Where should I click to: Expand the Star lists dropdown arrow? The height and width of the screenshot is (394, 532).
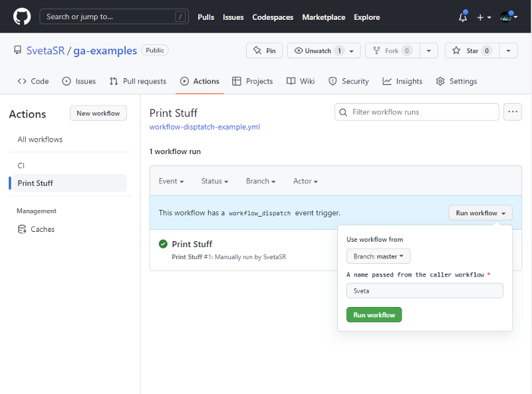click(x=508, y=50)
